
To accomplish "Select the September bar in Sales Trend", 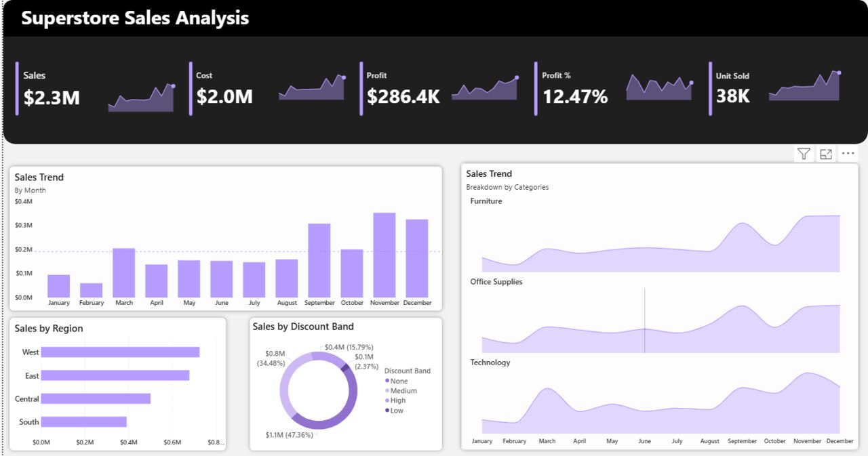I will [x=319, y=260].
